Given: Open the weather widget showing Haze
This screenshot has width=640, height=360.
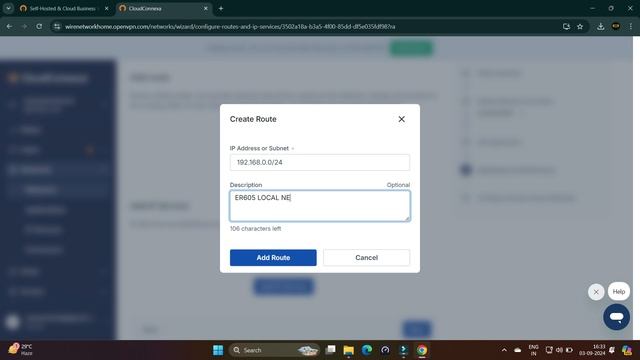Looking at the screenshot, I should (20, 350).
